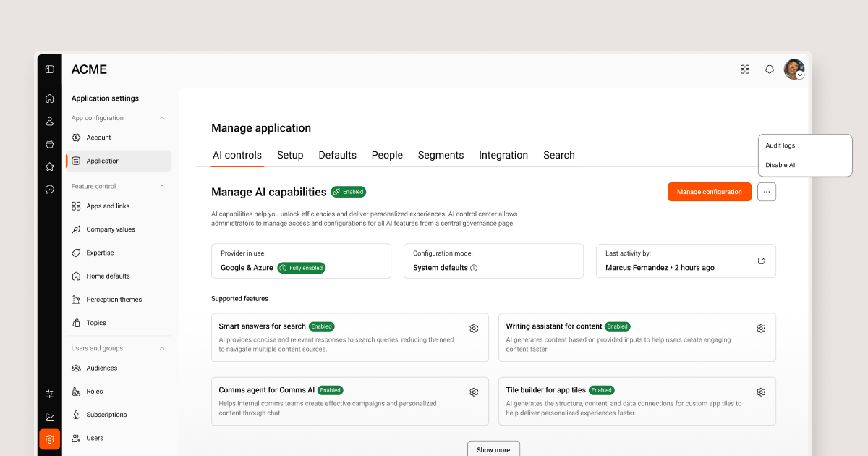Open last activity external link icon

click(x=761, y=261)
